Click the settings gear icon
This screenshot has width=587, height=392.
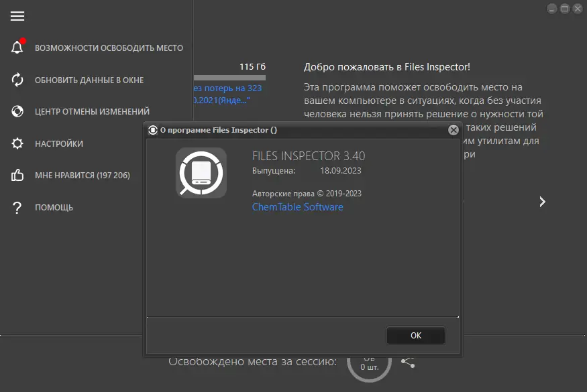pos(17,143)
